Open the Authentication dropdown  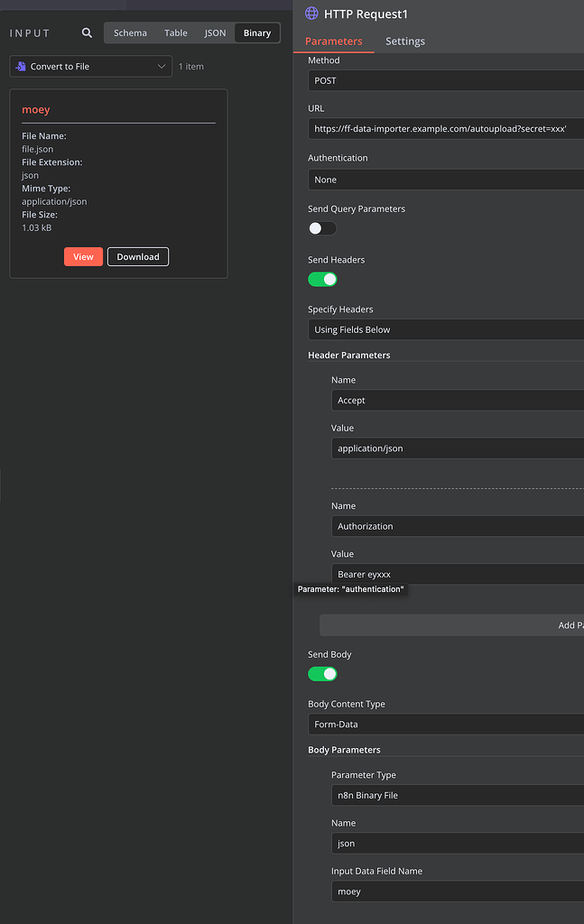click(445, 180)
